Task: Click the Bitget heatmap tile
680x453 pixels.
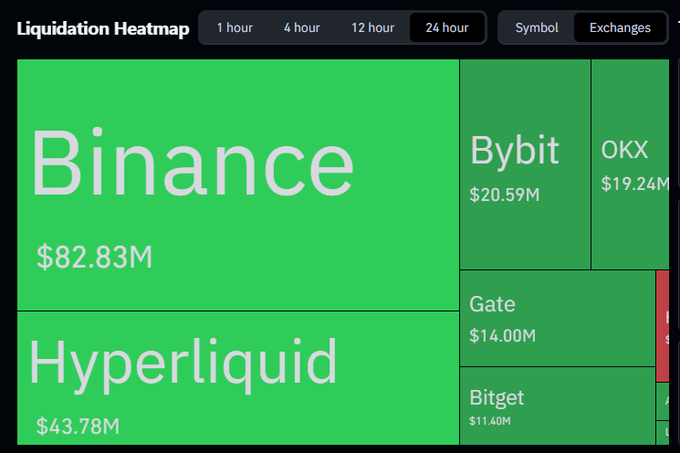Action: pyautogui.click(x=557, y=406)
